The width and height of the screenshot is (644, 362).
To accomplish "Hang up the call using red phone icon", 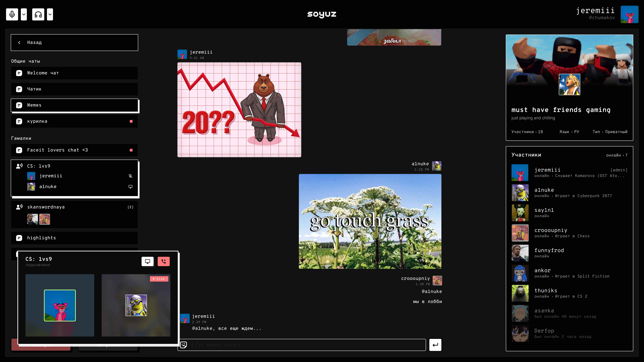I will [x=164, y=261].
